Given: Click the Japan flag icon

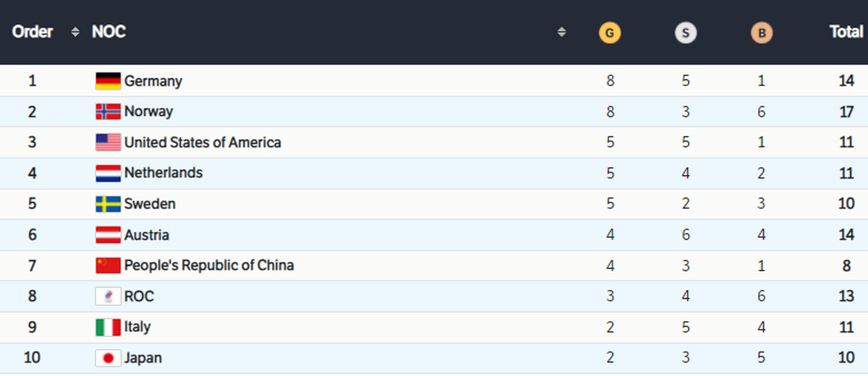Looking at the screenshot, I should point(108,358).
